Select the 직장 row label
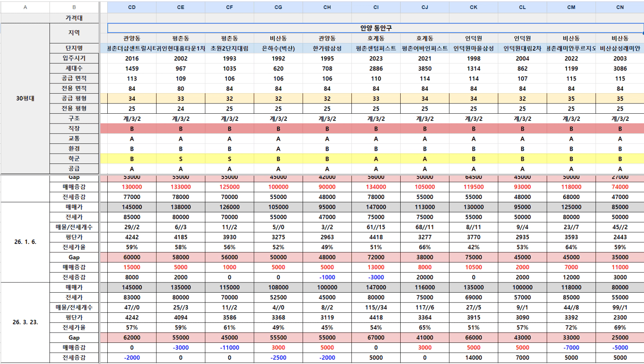The width and height of the screenshot is (644, 364). pyautogui.click(x=74, y=128)
